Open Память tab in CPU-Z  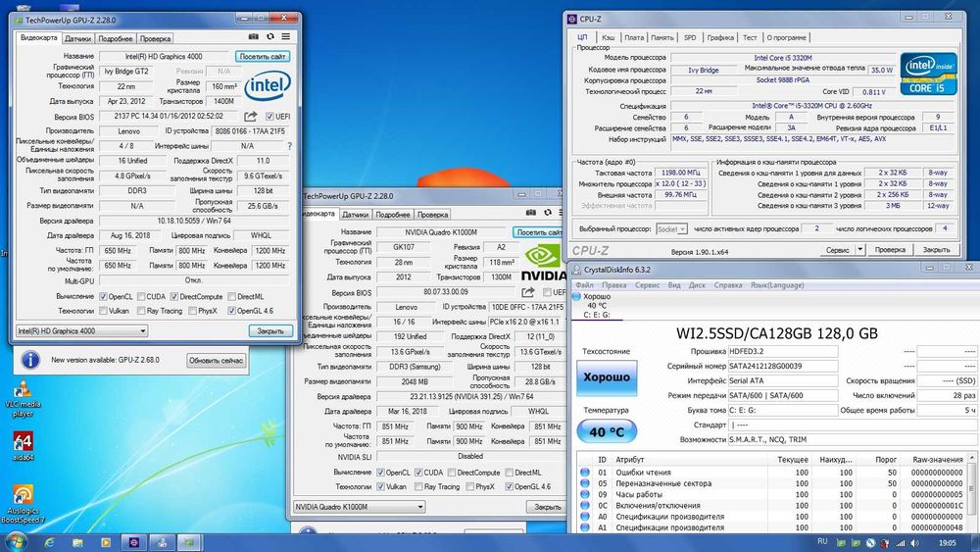662,38
